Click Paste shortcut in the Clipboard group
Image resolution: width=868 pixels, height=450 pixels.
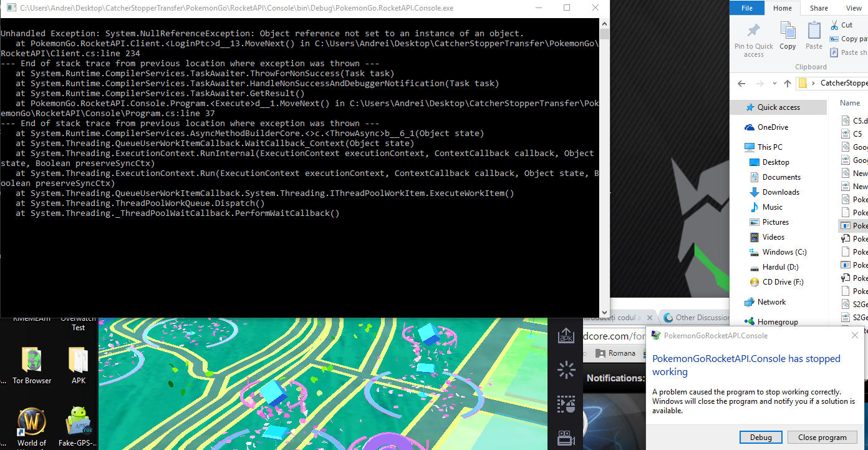[x=849, y=52]
